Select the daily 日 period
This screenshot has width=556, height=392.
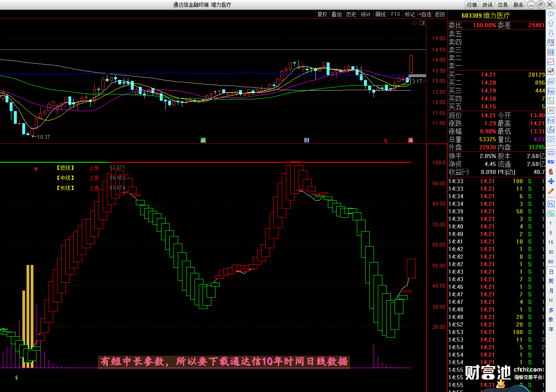coord(551,272)
